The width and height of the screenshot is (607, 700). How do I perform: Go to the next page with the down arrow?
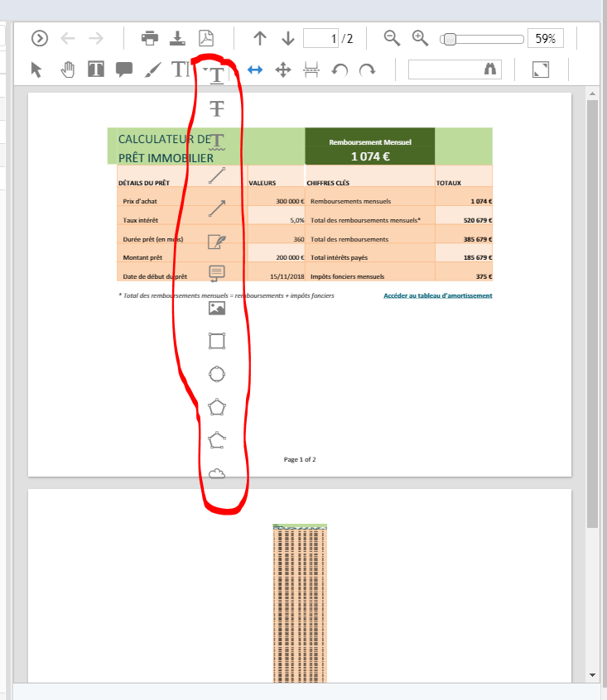pos(288,38)
